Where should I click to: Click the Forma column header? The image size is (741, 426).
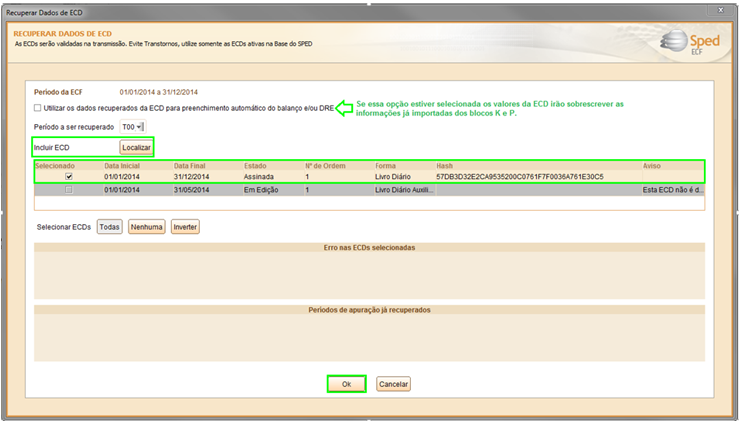[405, 166]
